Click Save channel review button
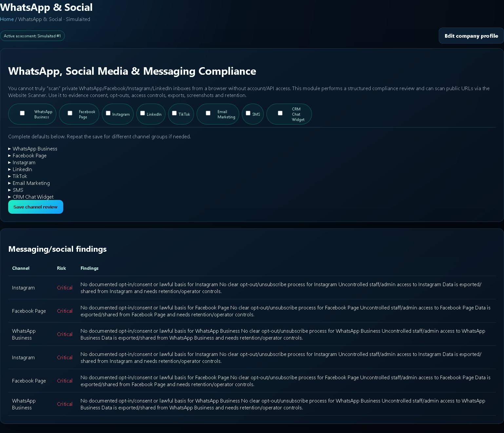This screenshot has height=433, width=504. pyautogui.click(x=36, y=207)
